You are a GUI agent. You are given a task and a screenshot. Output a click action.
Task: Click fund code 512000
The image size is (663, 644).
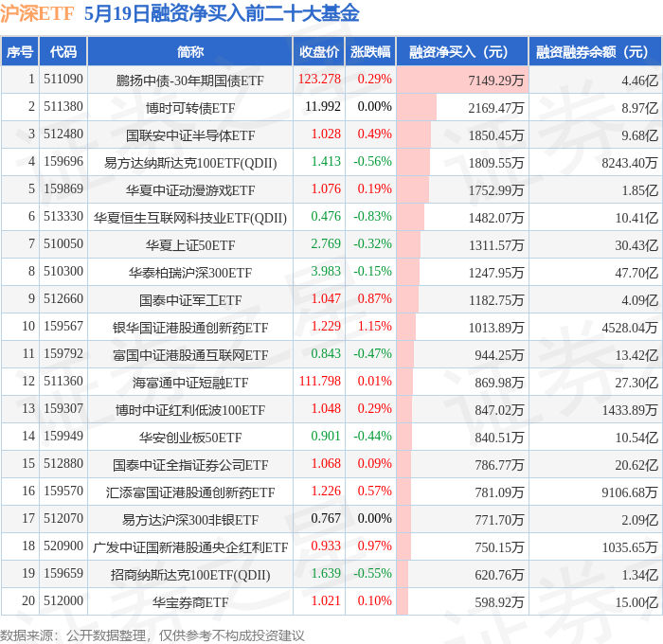point(63,601)
